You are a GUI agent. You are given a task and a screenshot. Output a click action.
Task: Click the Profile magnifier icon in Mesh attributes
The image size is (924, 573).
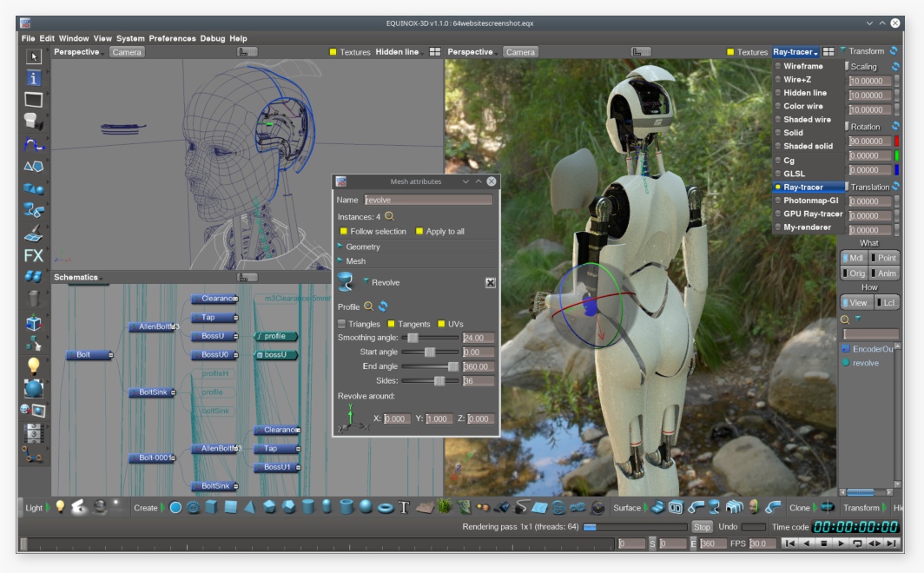(x=368, y=306)
